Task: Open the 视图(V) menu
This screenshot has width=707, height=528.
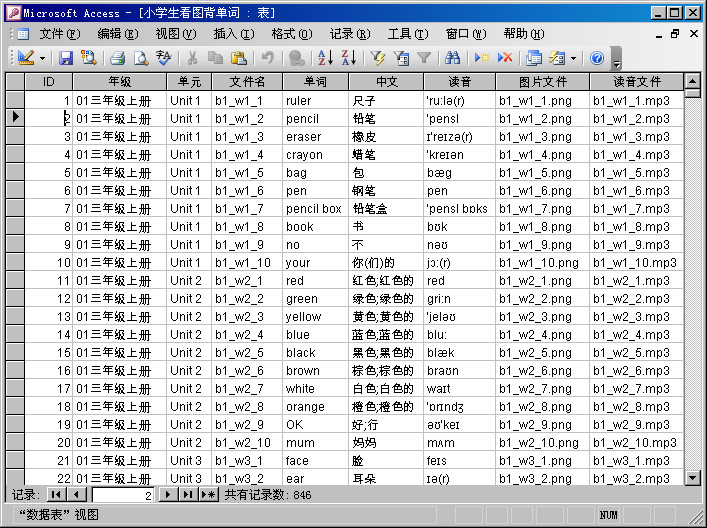Action: click(176, 34)
